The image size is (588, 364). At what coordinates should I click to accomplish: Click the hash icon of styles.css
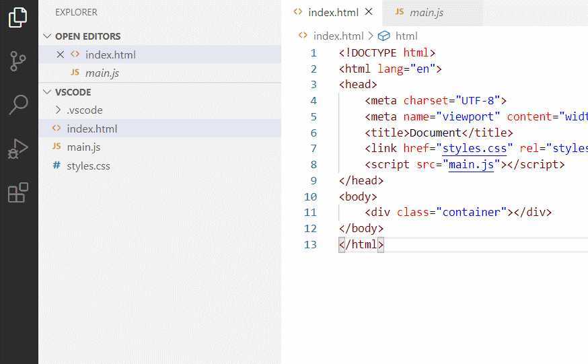pyautogui.click(x=57, y=165)
